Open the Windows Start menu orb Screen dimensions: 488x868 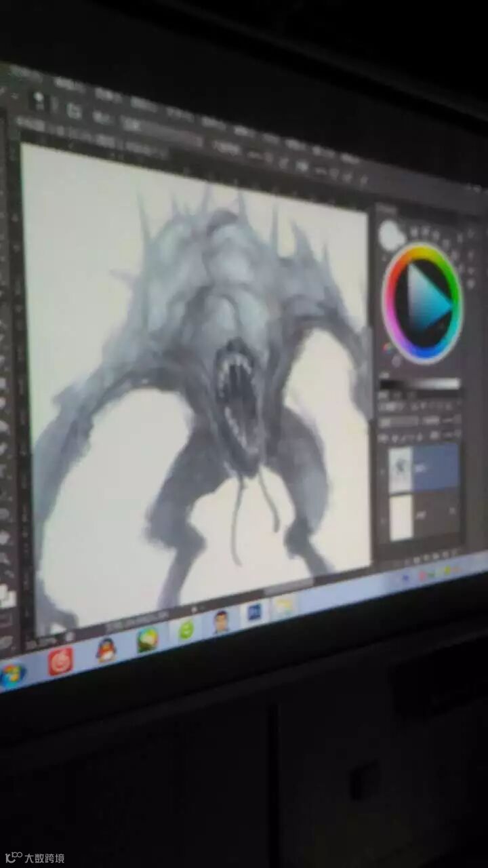click(12, 675)
